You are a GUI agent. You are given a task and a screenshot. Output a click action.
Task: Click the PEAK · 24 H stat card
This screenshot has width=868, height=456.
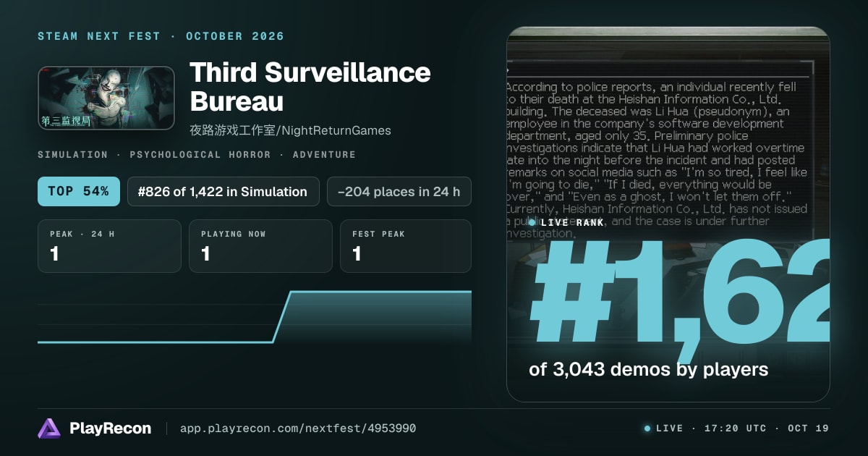(109, 246)
